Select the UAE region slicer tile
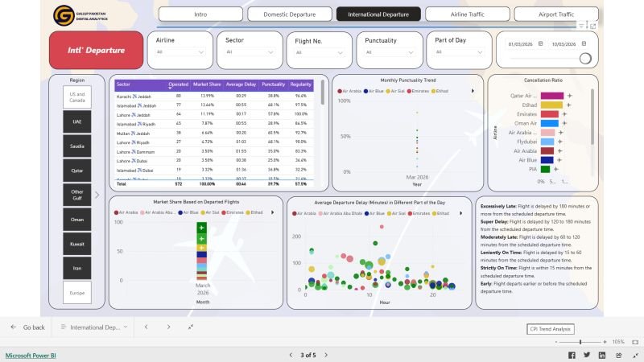 coord(77,121)
